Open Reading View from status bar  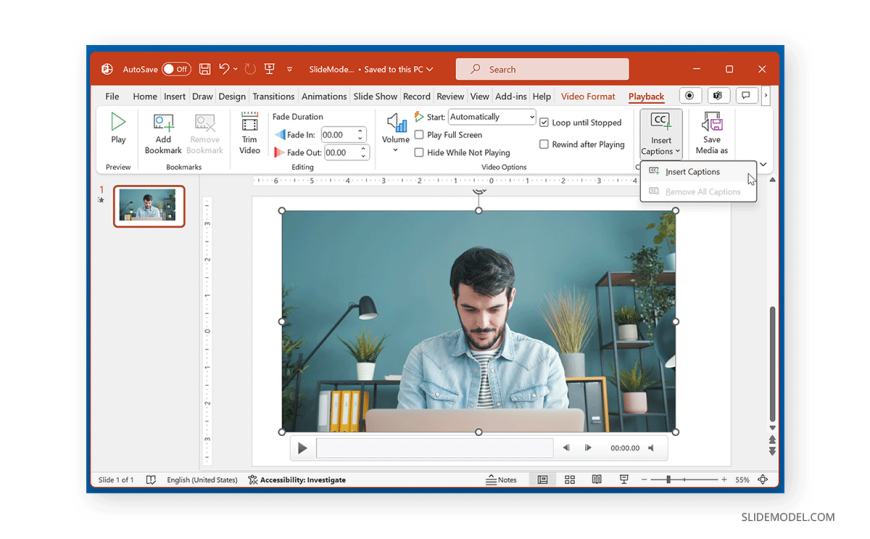(596, 480)
